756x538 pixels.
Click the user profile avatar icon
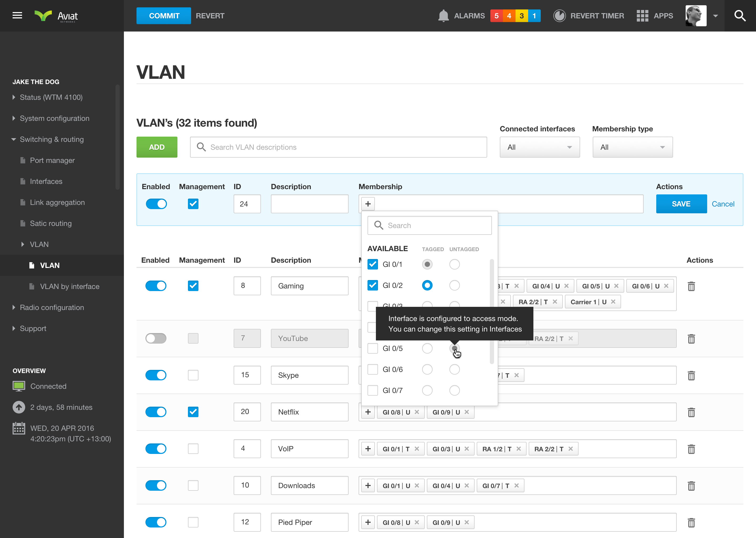point(696,16)
